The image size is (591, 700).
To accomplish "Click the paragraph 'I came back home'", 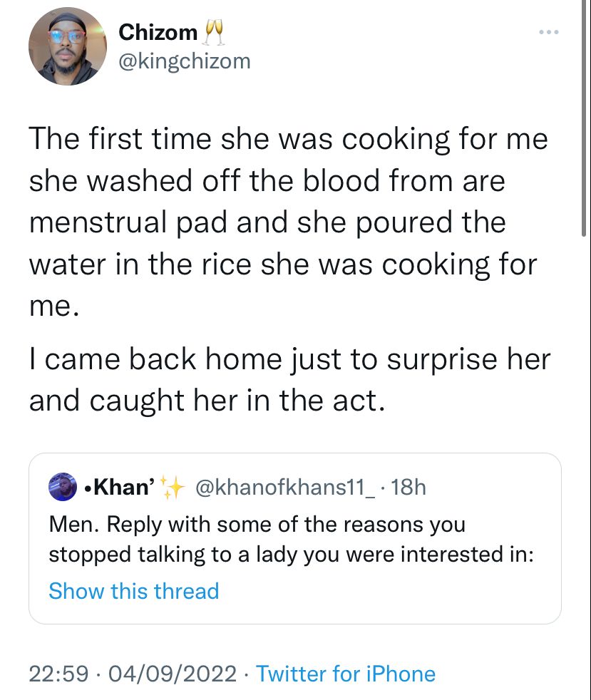I will click(x=288, y=379).
